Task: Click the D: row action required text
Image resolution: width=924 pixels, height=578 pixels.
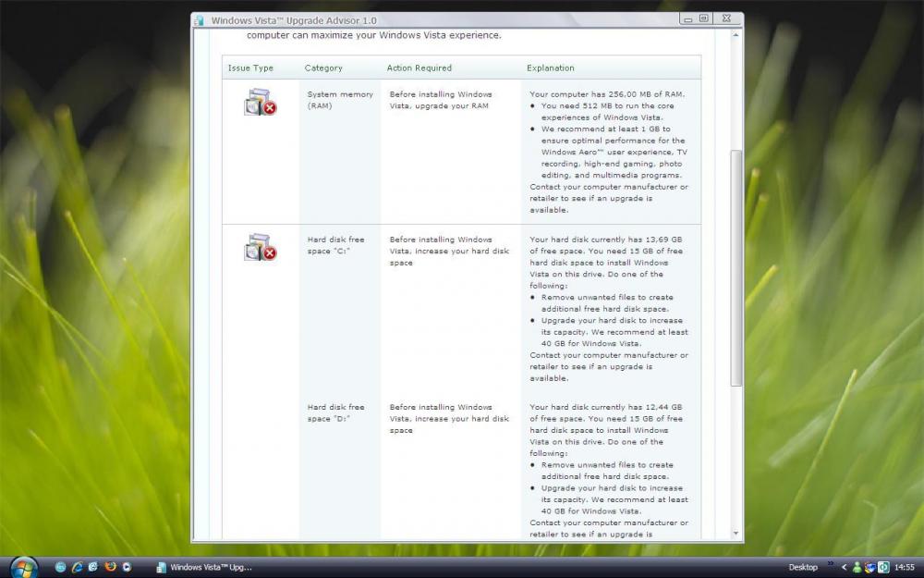Action: pos(449,419)
